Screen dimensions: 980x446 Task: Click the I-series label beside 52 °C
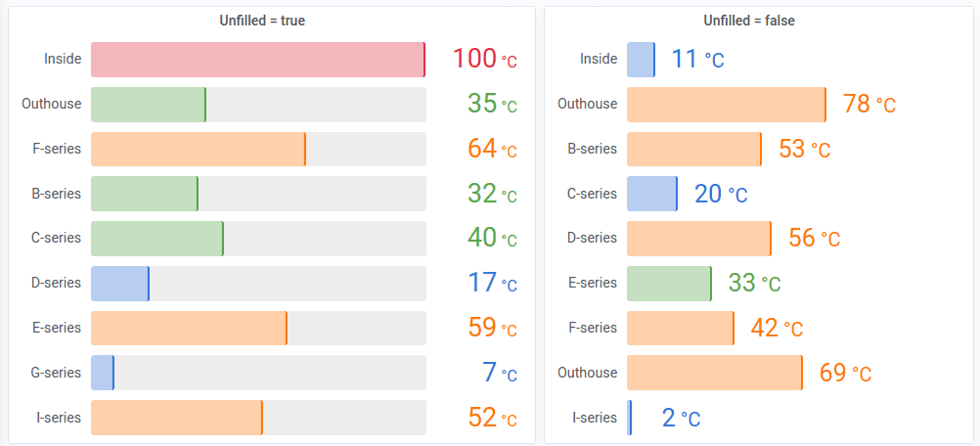coord(59,418)
